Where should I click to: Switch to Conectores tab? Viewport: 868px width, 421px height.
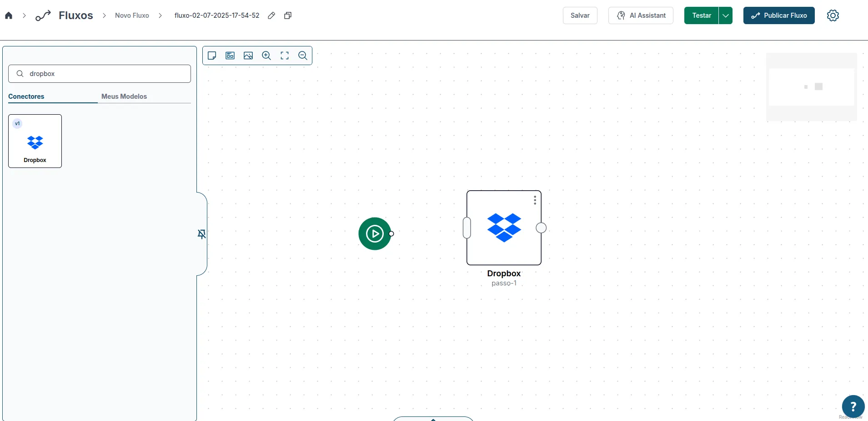[x=26, y=96]
